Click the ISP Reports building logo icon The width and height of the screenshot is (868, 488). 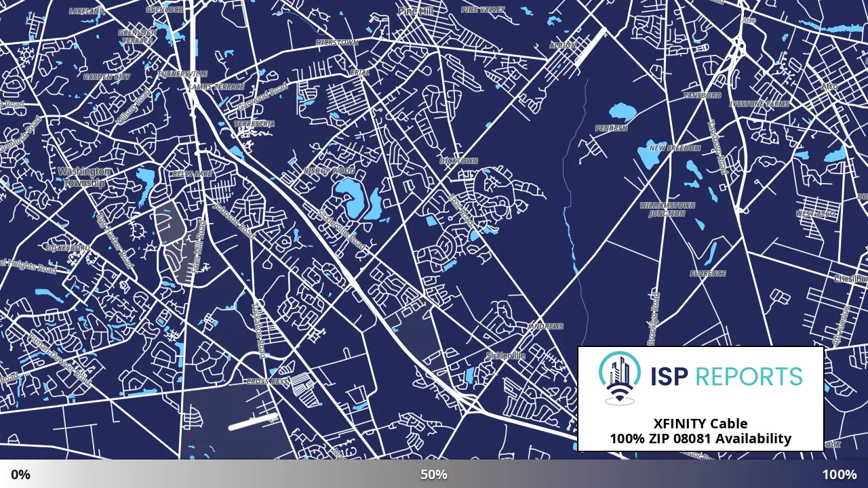pos(619,378)
